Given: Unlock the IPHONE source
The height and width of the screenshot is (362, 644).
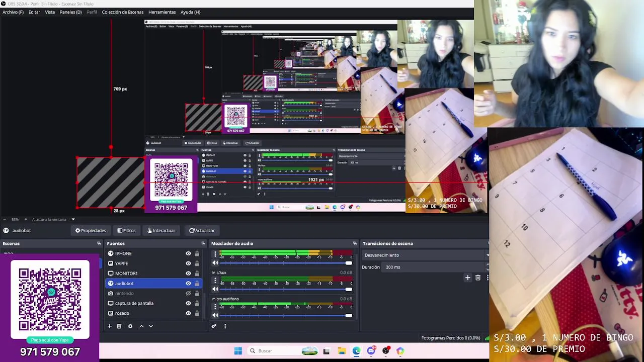Looking at the screenshot, I should (x=197, y=253).
